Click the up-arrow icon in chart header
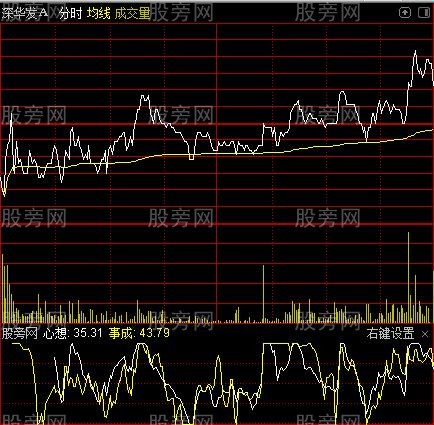Screen dimensions: 434x425 click(405, 13)
